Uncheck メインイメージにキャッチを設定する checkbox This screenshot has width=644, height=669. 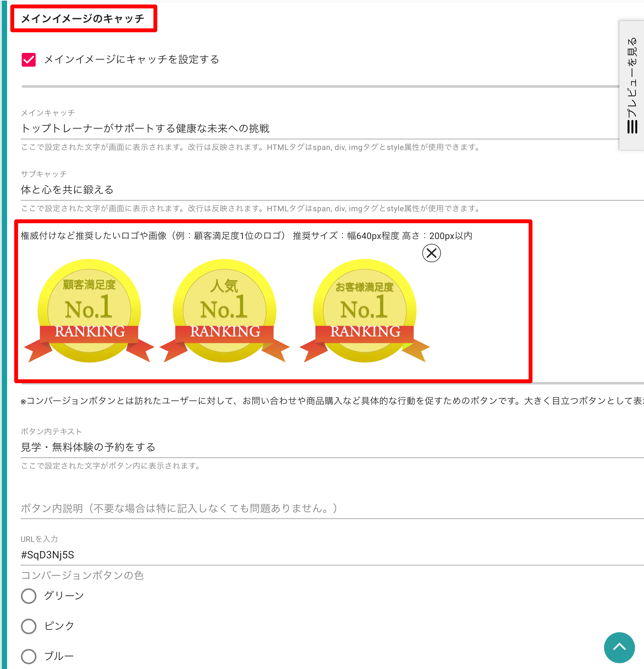click(x=29, y=60)
